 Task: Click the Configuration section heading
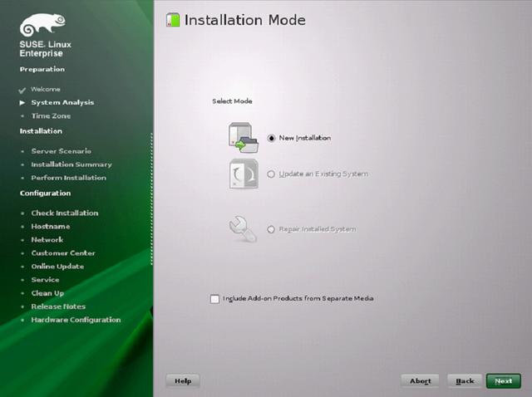coord(45,194)
